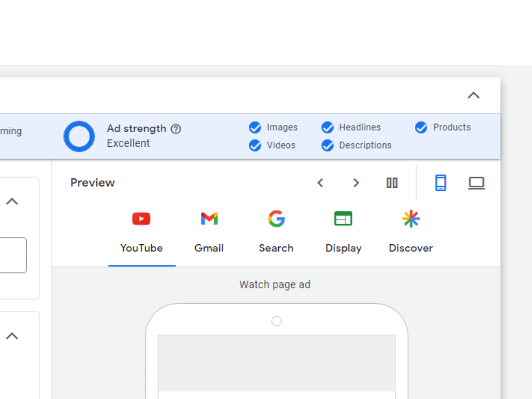Screen dimensions: 532x399
Task: Collapse the upper left section chevron
Action: (x=12, y=202)
